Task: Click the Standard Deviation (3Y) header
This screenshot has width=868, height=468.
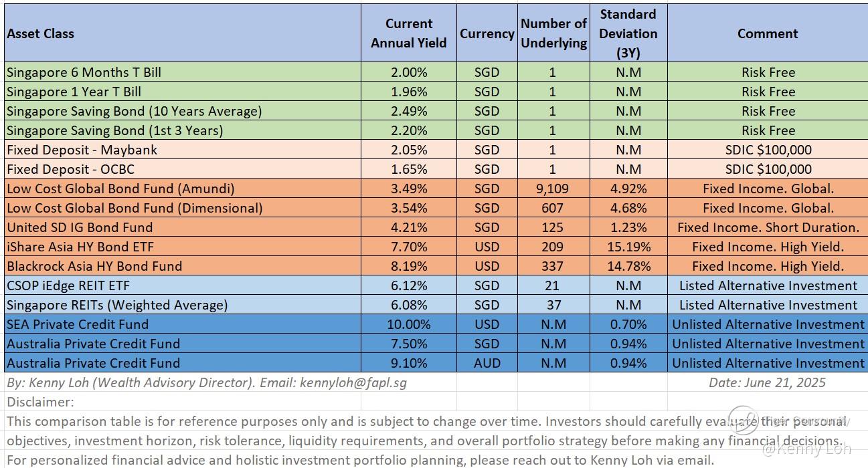Action: [x=628, y=33]
